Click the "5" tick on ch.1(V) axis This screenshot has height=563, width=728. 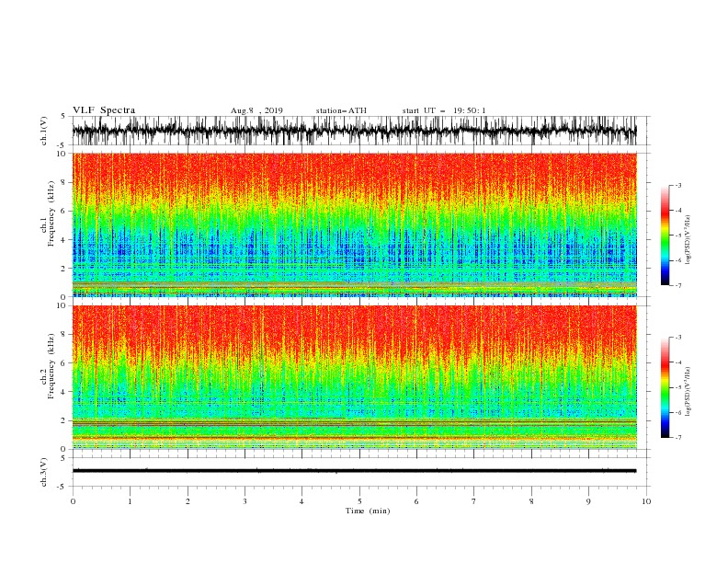click(64, 116)
